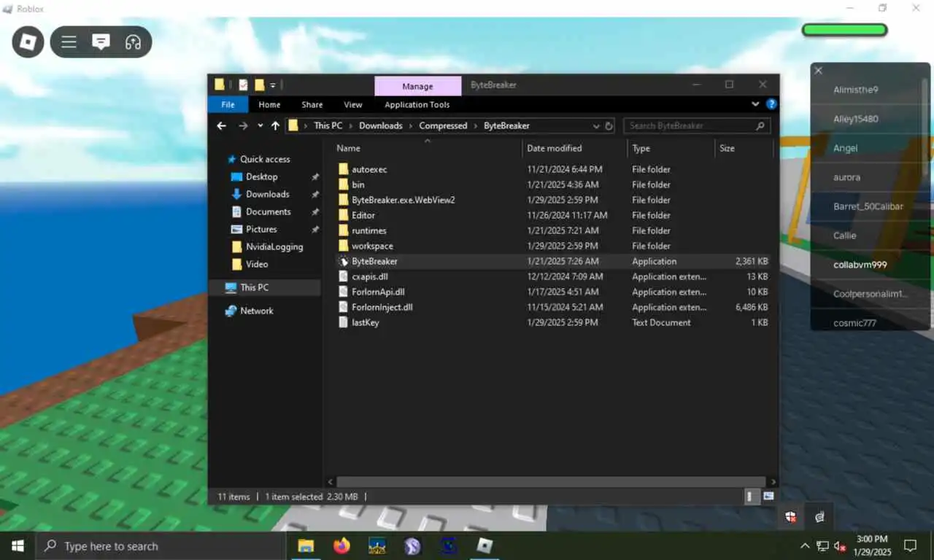Image resolution: width=934 pixels, height=560 pixels.
Task: Click the horizontal scrollbar in file list
Action: tap(551, 482)
